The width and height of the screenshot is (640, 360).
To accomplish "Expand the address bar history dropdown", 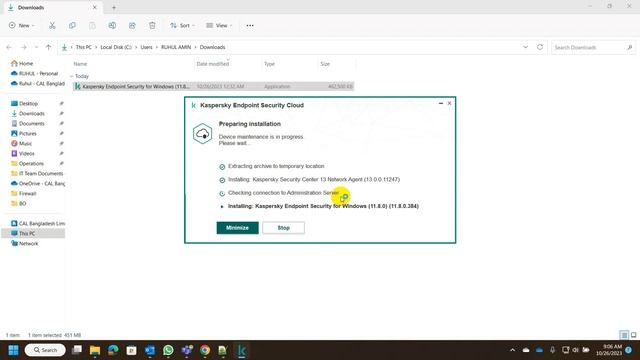I will tap(525, 47).
